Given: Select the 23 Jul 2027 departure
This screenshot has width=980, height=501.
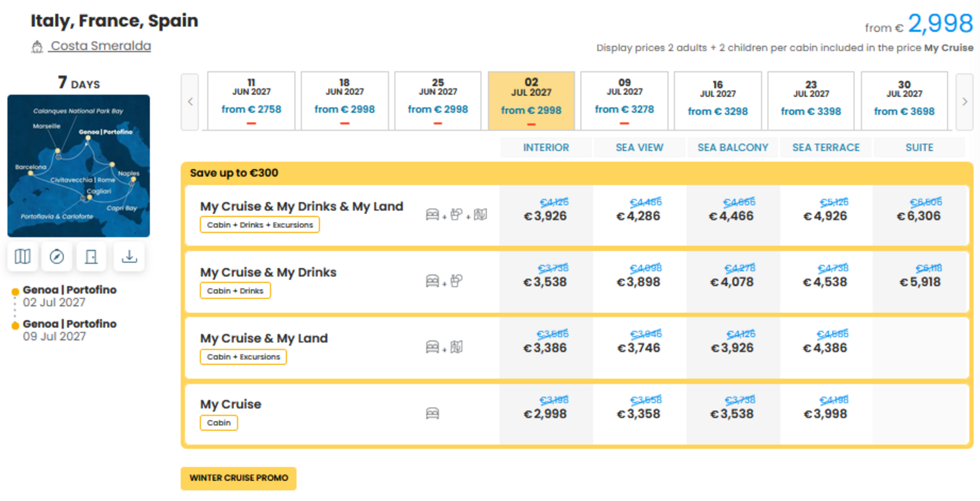Looking at the screenshot, I should 811,101.
